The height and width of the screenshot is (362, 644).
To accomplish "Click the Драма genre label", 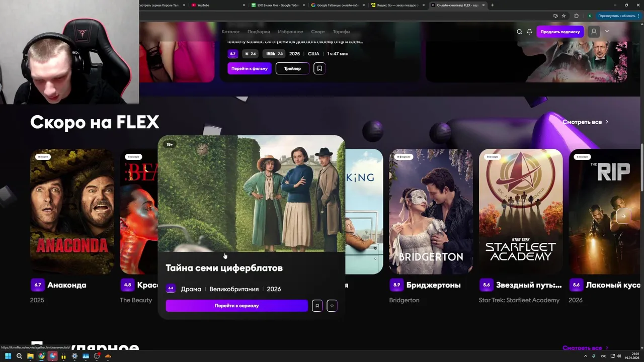I will click(191, 289).
